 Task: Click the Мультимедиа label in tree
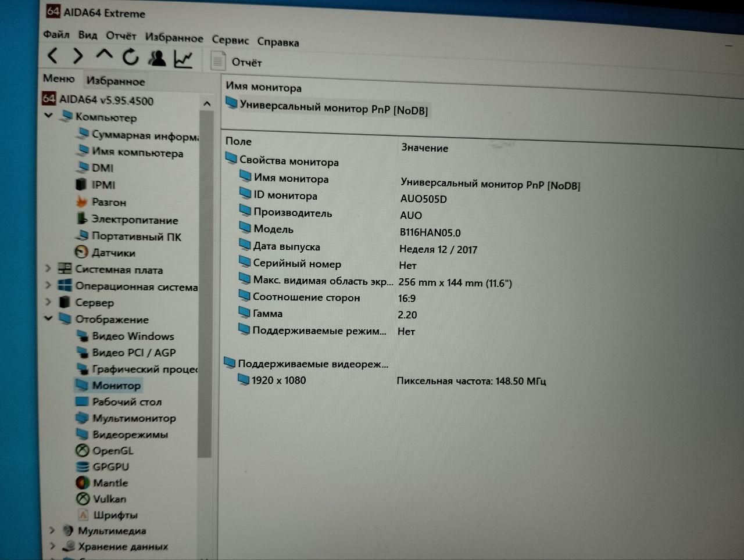click(112, 530)
